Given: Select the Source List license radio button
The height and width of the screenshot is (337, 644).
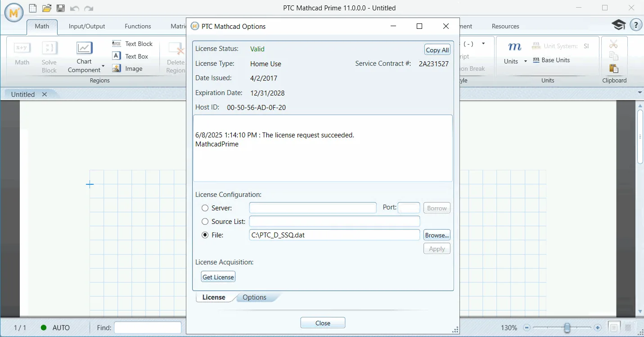Looking at the screenshot, I should click(x=205, y=222).
